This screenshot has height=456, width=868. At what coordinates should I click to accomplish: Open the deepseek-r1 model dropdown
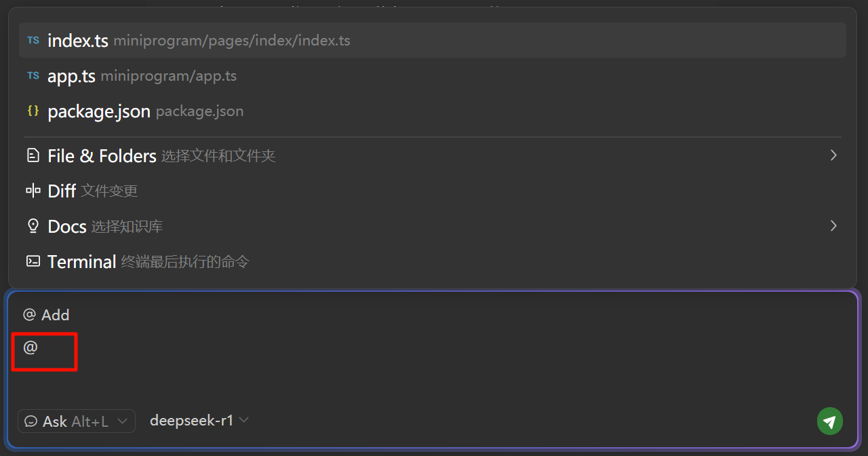[x=199, y=421]
